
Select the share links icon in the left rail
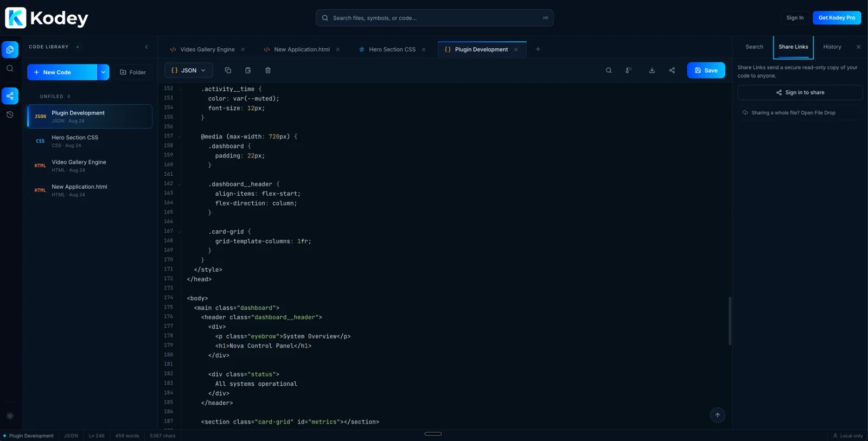10,96
